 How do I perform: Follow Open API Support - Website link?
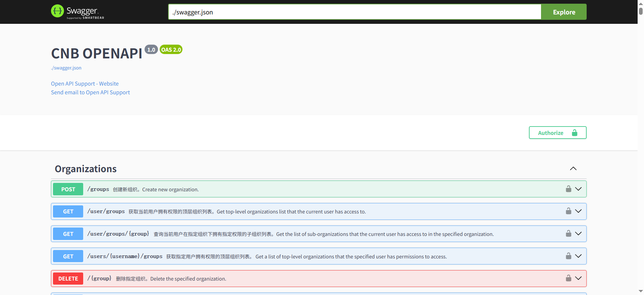(x=85, y=84)
